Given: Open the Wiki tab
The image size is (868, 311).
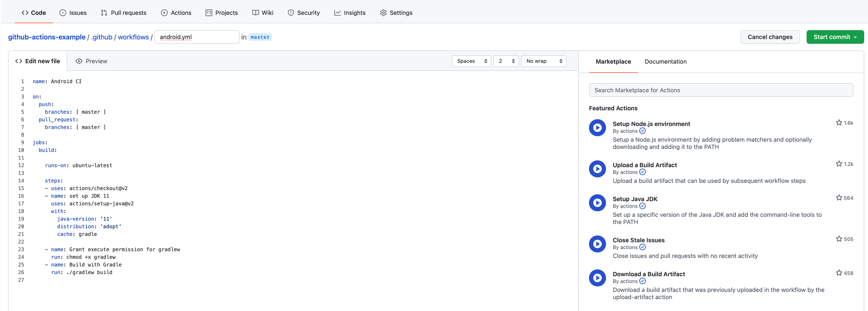Looking at the screenshot, I should [263, 13].
